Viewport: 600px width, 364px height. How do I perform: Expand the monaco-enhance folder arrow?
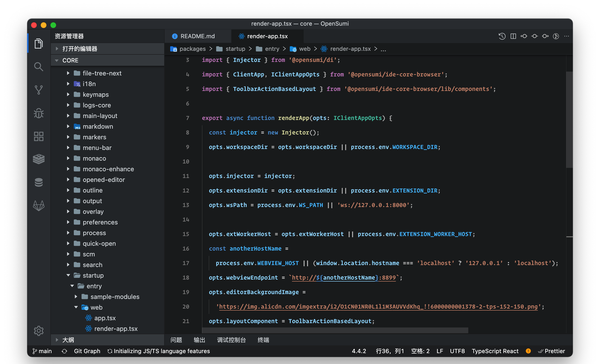pyautogui.click(x=68, y=169)
